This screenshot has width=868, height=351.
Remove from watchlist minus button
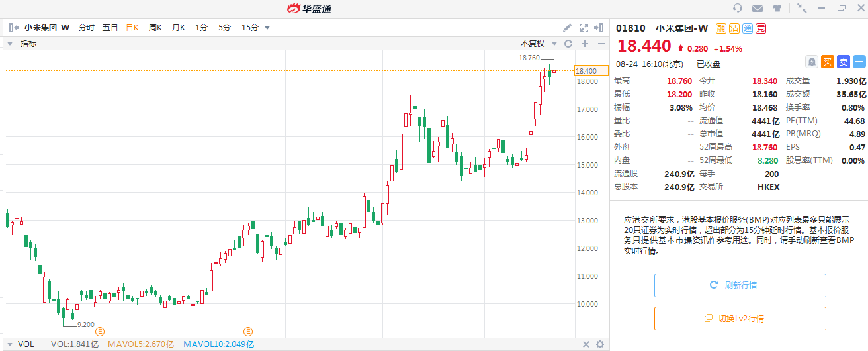(859, 62)
